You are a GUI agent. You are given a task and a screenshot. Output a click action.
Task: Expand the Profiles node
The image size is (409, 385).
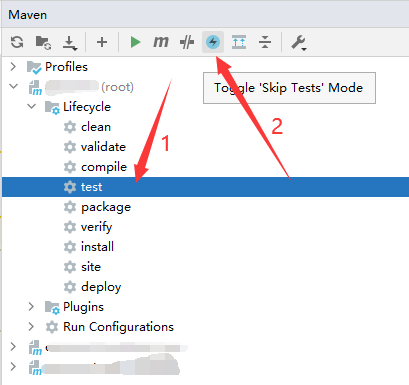pos(13,67)
